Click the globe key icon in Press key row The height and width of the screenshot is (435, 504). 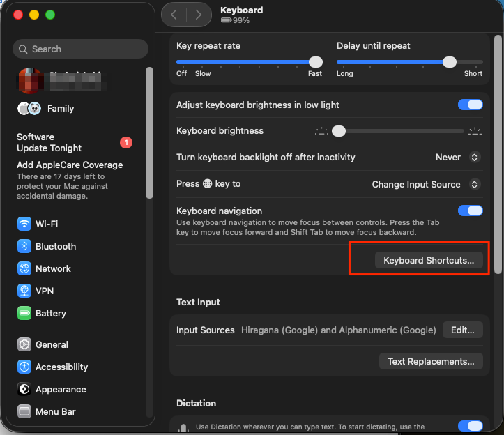pos(207,183)
